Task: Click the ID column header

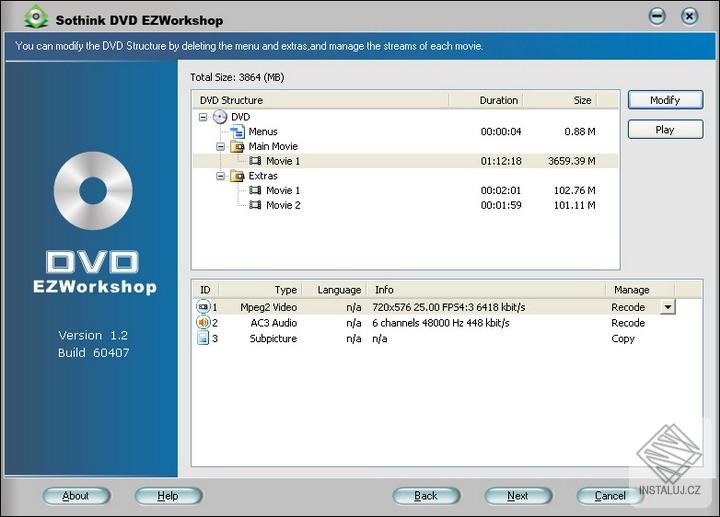Action: 205,290
